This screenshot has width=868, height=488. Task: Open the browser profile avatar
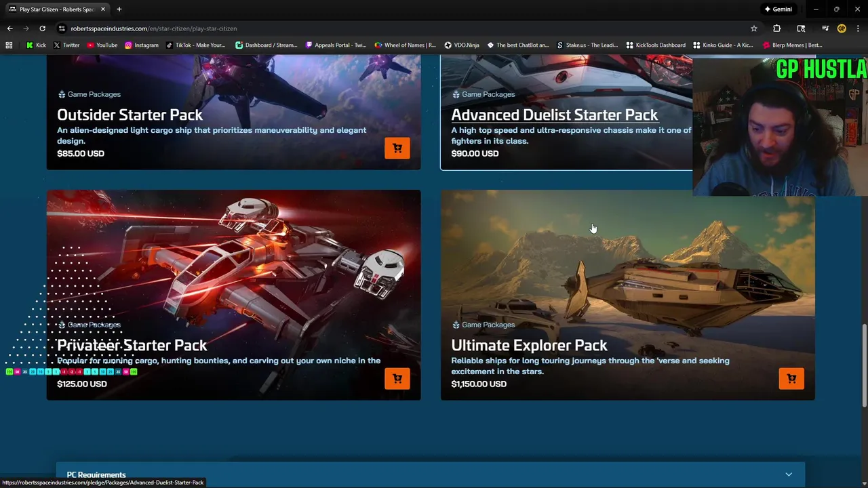842,28
